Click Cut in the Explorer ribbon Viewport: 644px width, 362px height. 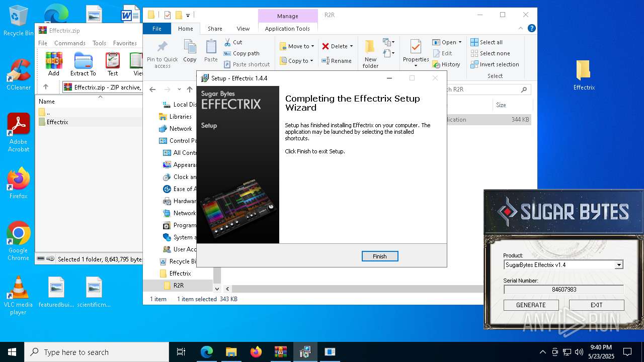click(x=233, y=42)
